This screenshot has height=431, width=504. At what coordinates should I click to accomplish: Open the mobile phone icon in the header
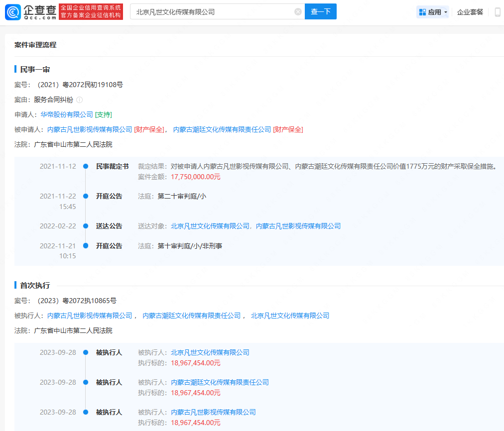(x=498, y=12)
